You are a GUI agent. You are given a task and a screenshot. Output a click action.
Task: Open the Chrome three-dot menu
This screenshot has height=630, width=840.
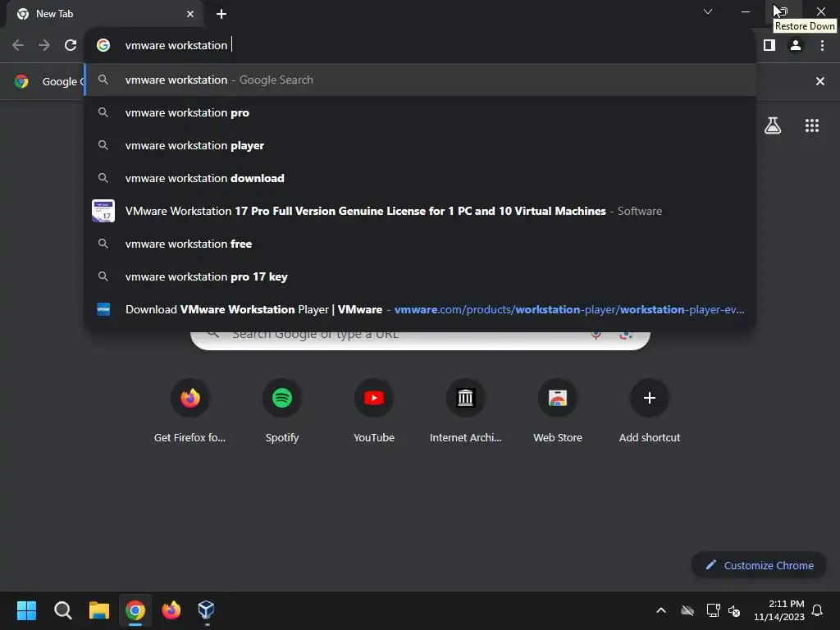[822, 46]
